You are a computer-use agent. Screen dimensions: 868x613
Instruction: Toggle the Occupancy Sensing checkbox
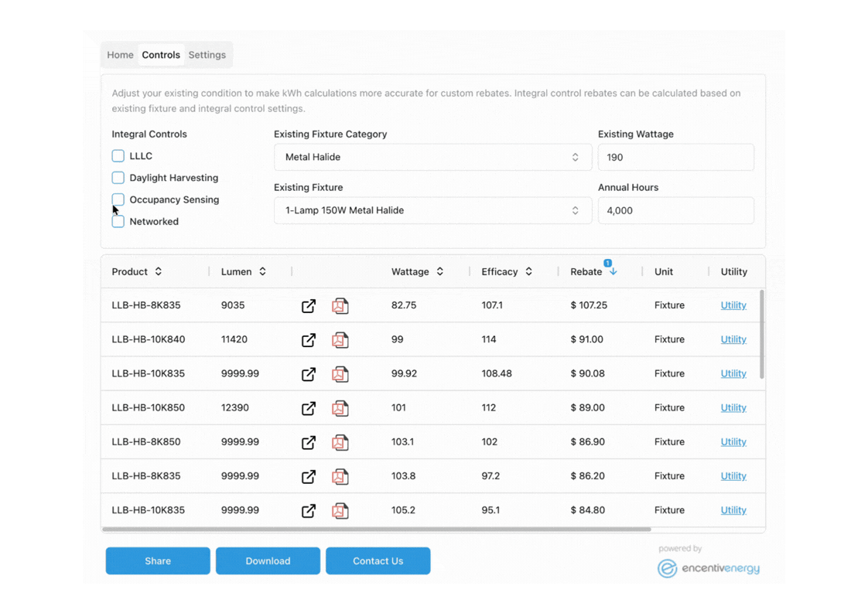tap(118, 199)
